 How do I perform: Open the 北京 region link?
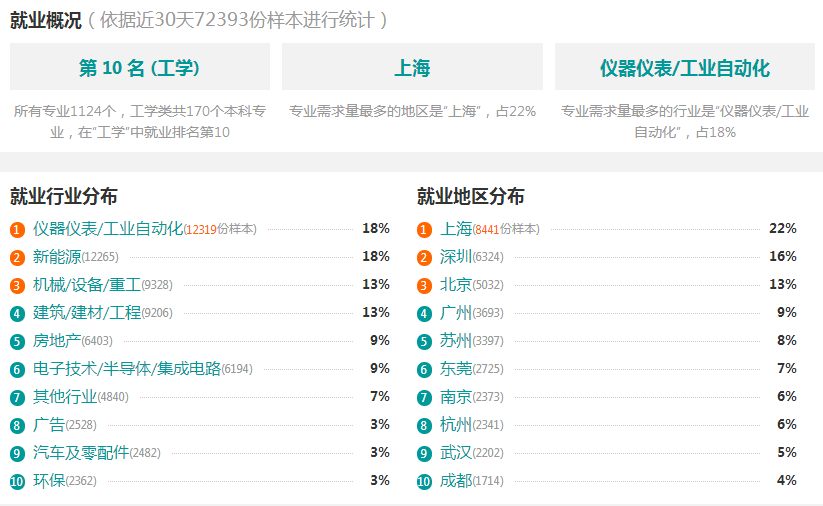click(456, 284)
